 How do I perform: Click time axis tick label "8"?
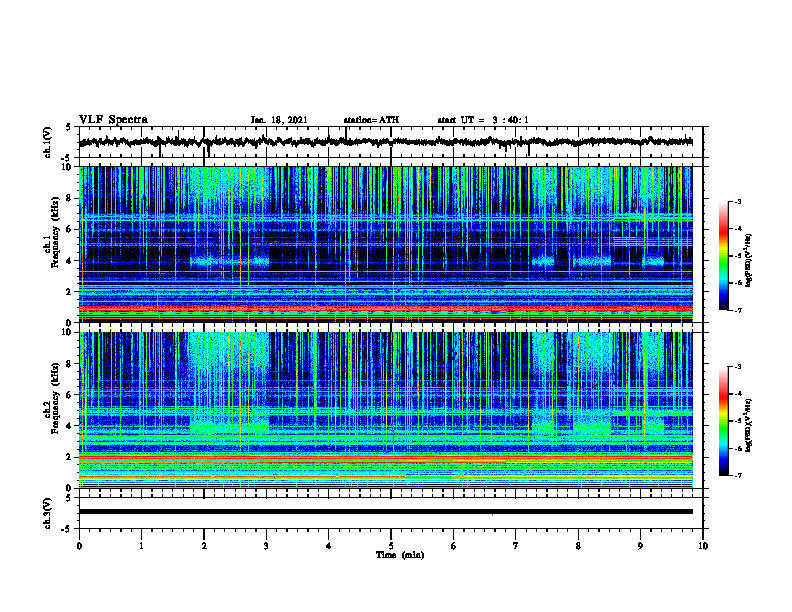click(x=578, y=546)
